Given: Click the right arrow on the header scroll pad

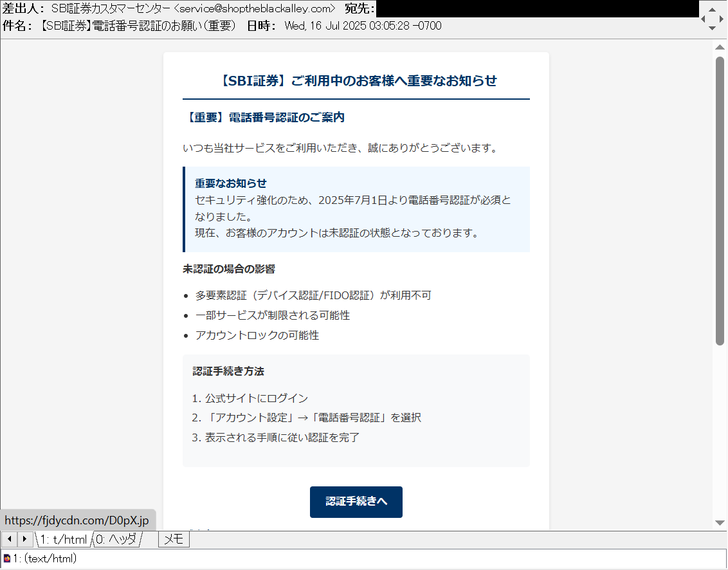Looking at the screenshot, I should click(722, 19).
